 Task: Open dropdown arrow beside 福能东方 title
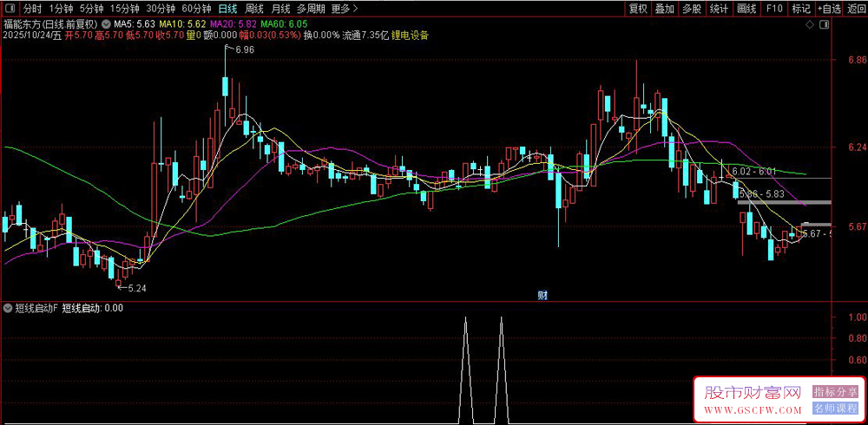point(106,24)
